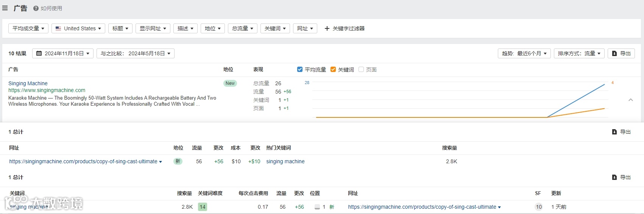Export the 网址 table with 导出
The image size is (644, 214).
pyautogui.click(x=621, y=132)
